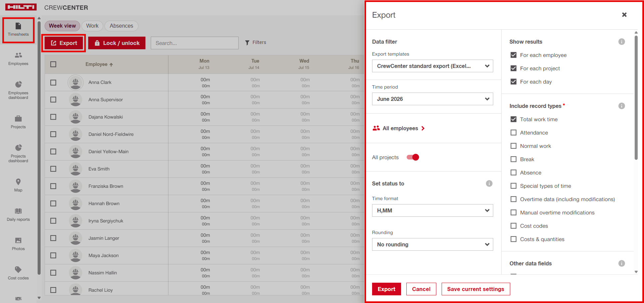Switch to the Work tab
The image size is (644, 303).
tap(92, 26)
